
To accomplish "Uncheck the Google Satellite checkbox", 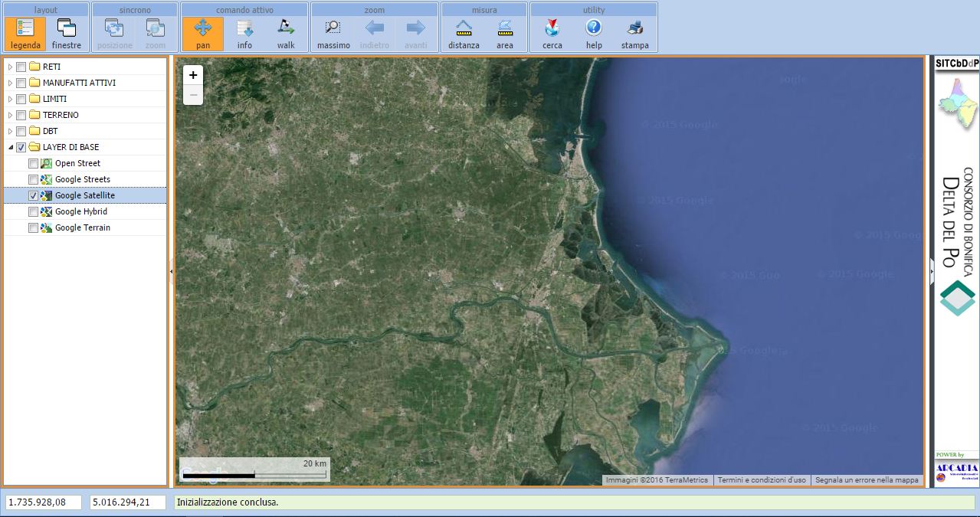I will coord(33,195).
